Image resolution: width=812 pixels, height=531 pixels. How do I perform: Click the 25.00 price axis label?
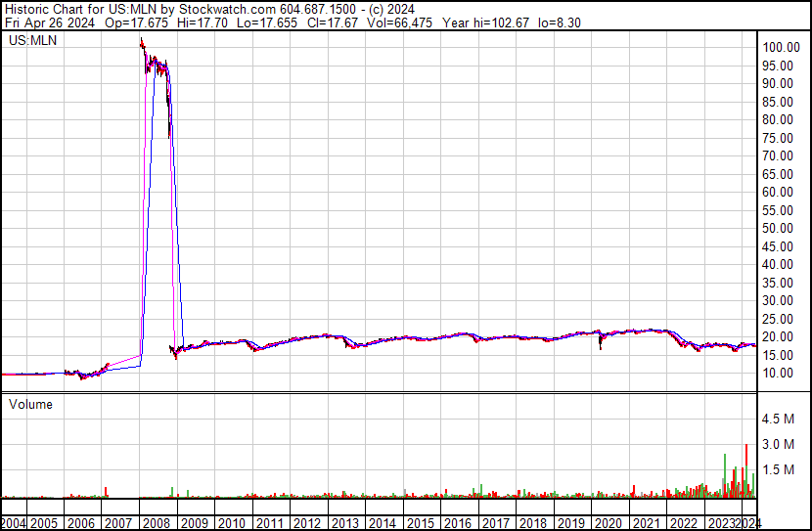click(x=778, y=320)
